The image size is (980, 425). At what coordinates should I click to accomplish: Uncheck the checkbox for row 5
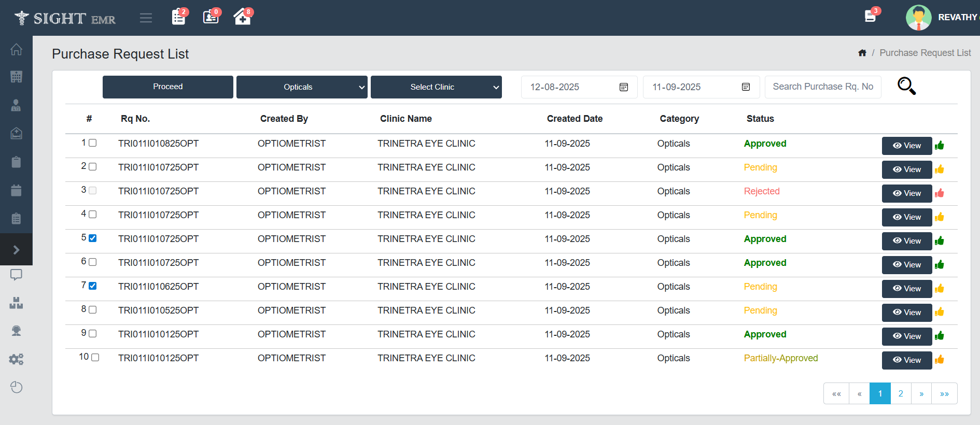point(93,238)
